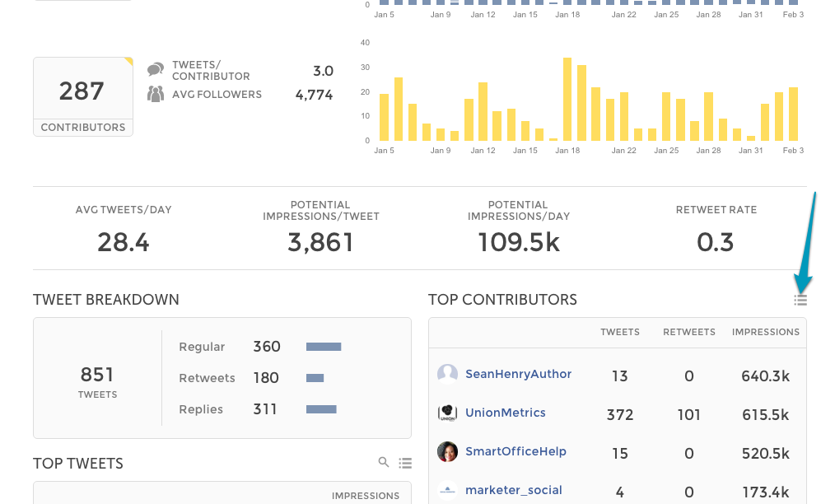Click the Top Tweets search magnifier icon
835x504 pixels.
pyautogui.click(x=384, y=463)
